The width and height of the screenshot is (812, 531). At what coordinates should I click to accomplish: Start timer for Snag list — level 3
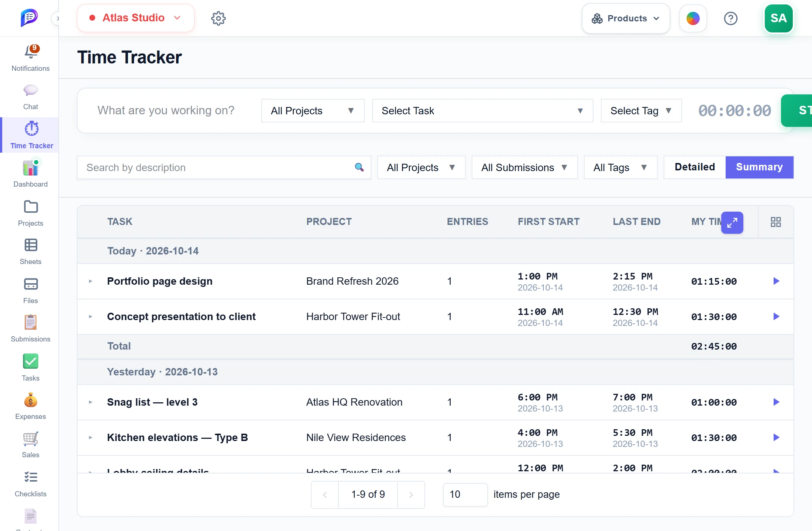[776, 402]
